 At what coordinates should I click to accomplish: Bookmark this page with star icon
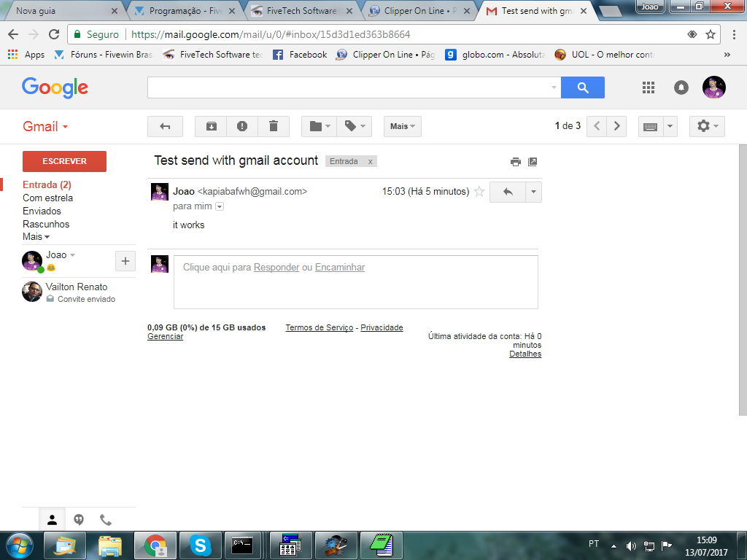pos(711,34)
